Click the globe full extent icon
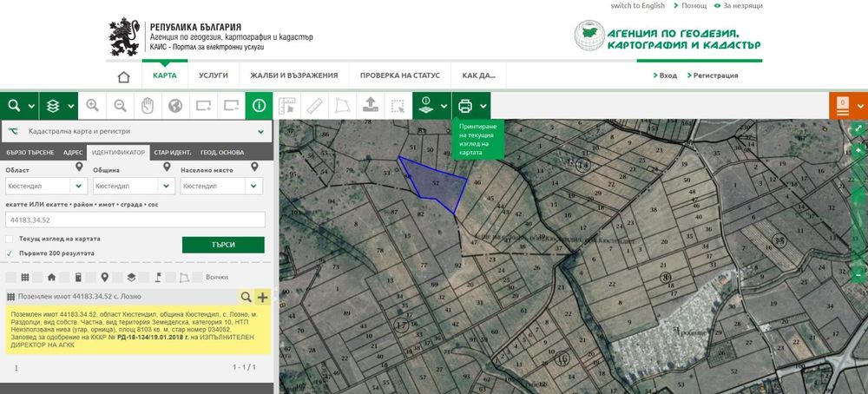Screen dimensions: 868x394 [175, 106]
